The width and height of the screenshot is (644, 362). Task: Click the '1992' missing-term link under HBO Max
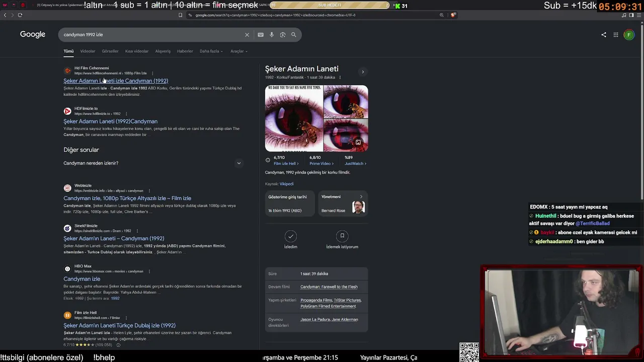[x=115, y=299]
